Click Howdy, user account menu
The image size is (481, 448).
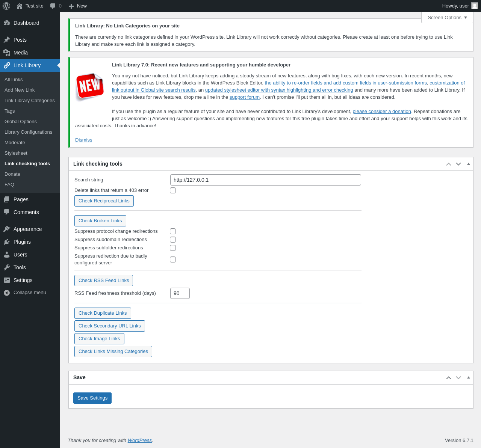[x=460, y=6]
